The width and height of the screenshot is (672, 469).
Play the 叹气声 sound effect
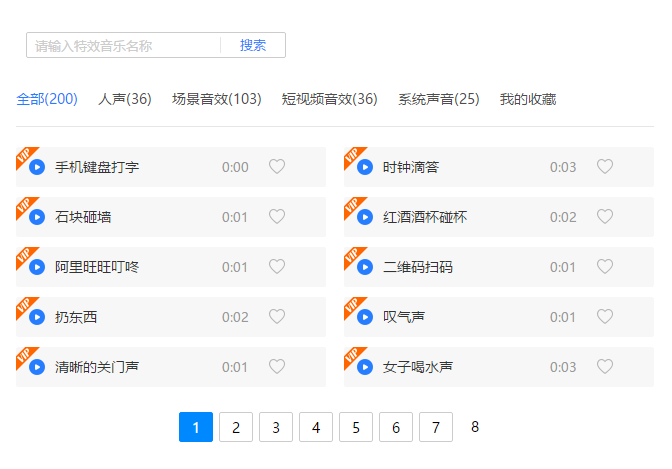365,317
